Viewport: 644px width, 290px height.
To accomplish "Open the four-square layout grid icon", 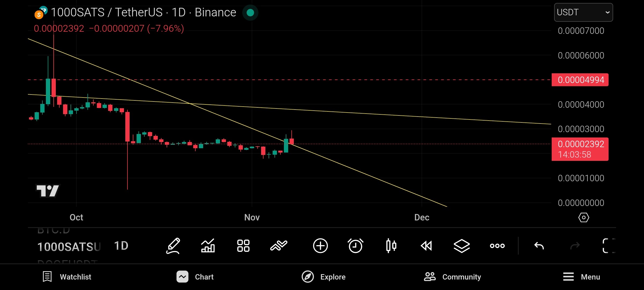I will [243, 246].
